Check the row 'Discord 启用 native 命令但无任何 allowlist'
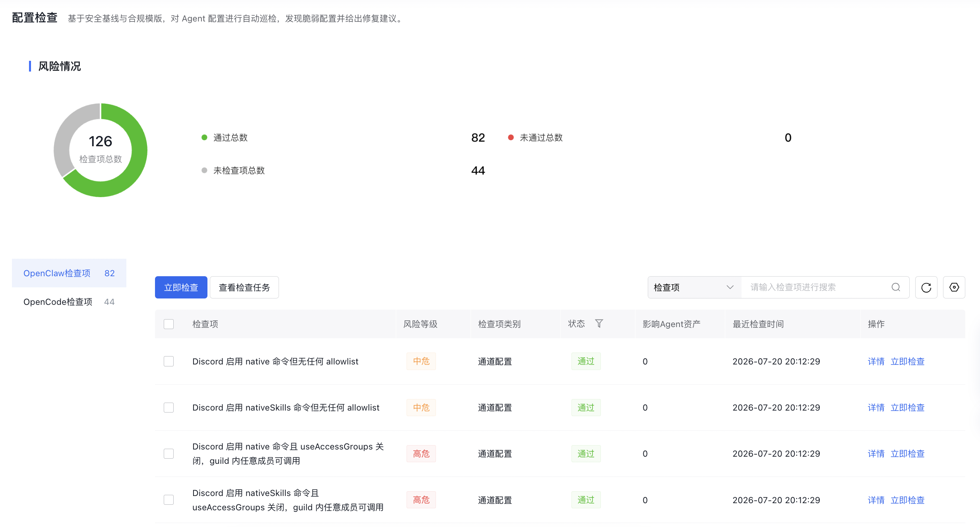The width and height of the screenshot is (980, 527). click(x=169, y=361)
